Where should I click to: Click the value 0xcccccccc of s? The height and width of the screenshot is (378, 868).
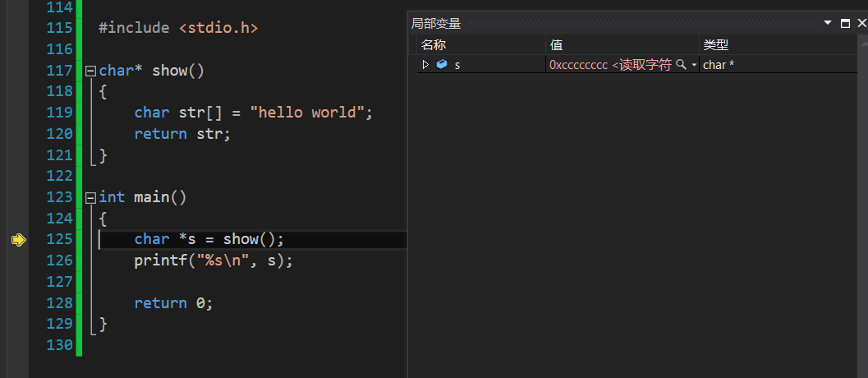[x=579, y=64]
